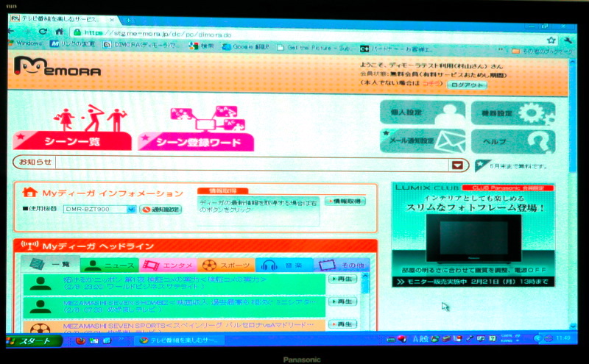Select the 一覧 tab

51,264
